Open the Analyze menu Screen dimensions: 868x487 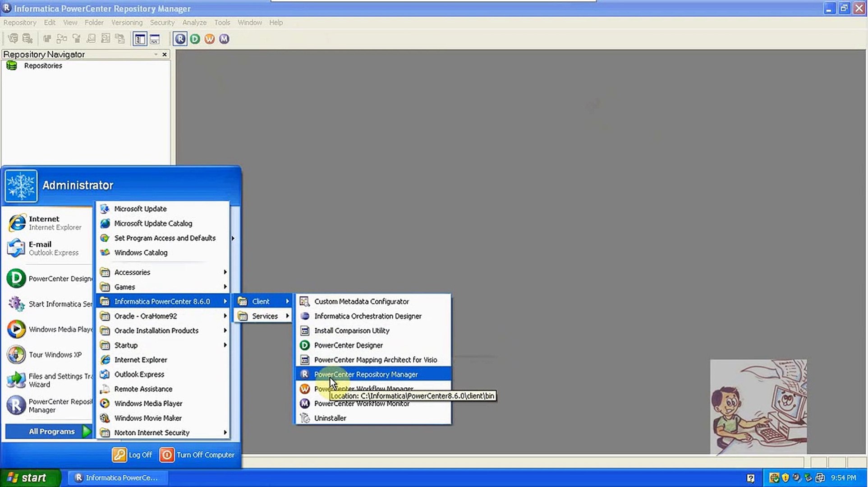click(194, 23)
